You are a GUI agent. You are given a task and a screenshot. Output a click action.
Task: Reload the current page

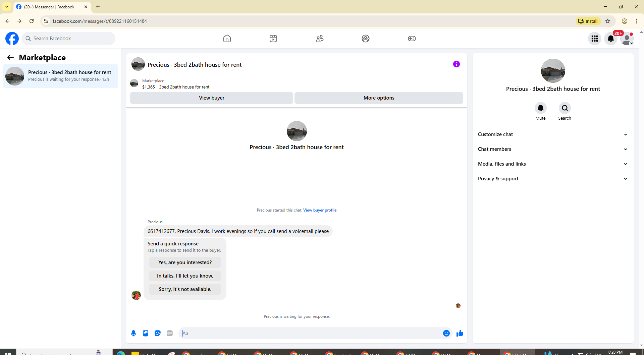click(x=32, y=21)
